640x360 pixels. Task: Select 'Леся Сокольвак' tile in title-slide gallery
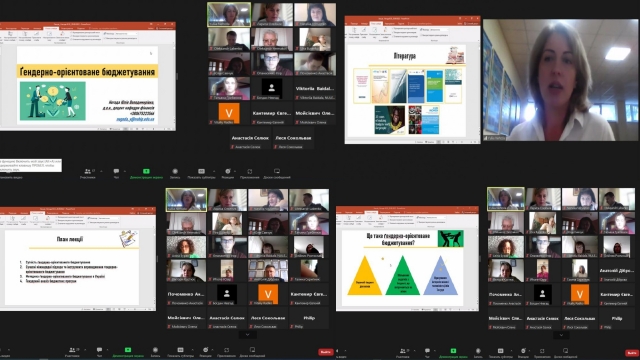[293, 139]
